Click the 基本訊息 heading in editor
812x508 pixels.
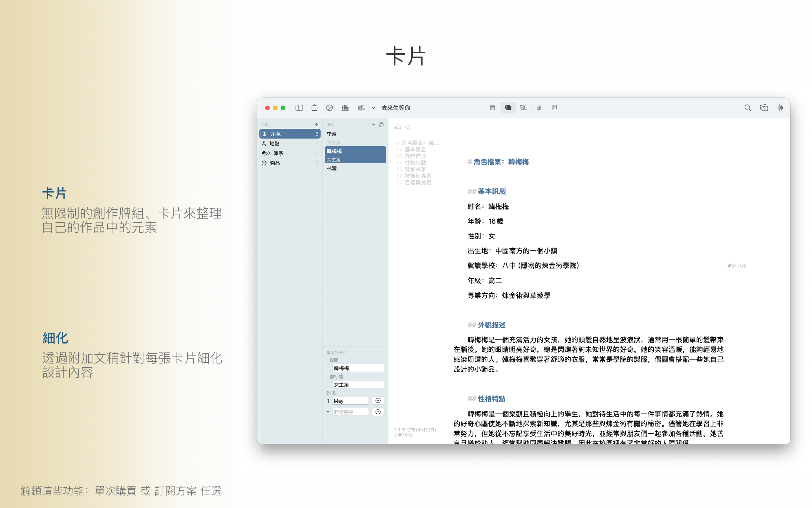click(x=491, y=192)
